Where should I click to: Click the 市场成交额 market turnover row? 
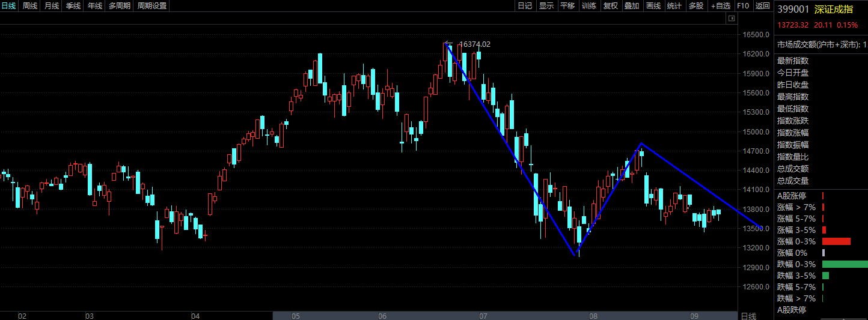pyautogui.click(x=822, y=44)
